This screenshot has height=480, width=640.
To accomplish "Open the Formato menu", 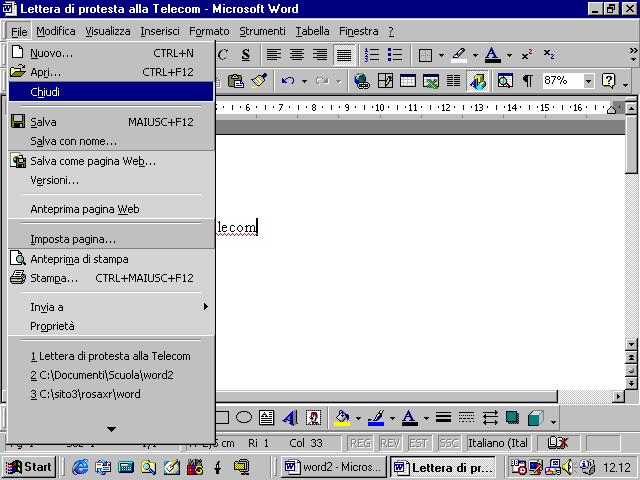I will [209, 31].
